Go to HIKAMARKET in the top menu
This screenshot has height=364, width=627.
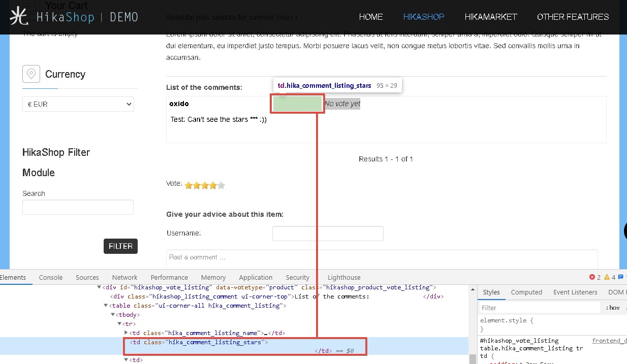(x=490, y=17)
